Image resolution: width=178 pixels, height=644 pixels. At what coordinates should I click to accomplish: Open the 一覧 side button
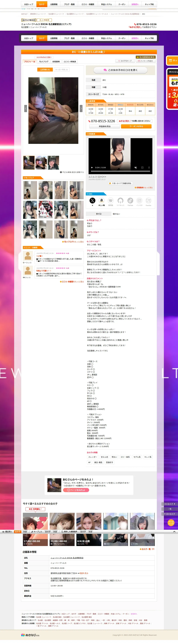click(x=170, y=509)
